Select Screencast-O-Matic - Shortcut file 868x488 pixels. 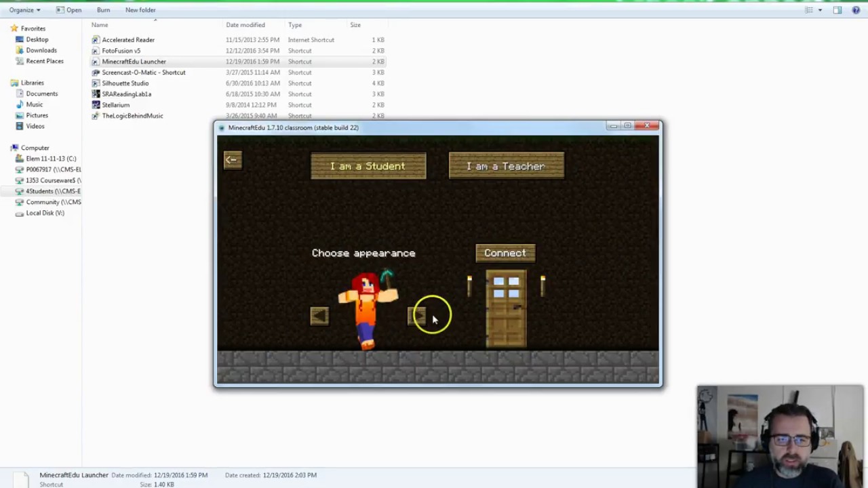(x=144, y=73)
